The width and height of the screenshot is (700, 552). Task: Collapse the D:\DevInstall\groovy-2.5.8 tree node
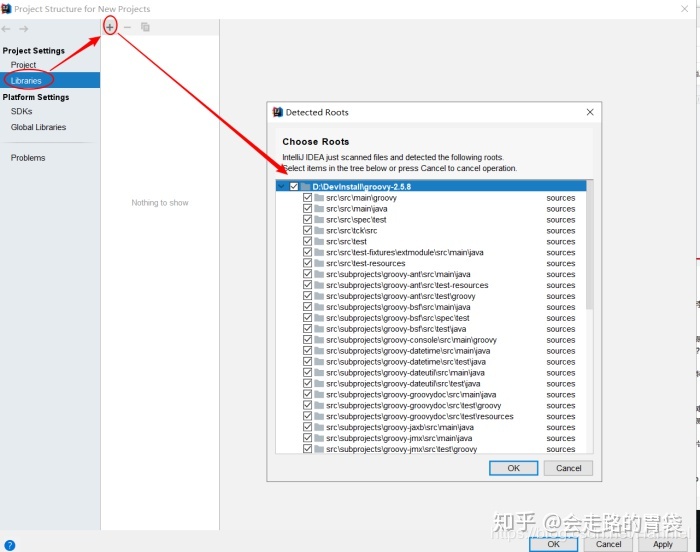click(281, 187)
